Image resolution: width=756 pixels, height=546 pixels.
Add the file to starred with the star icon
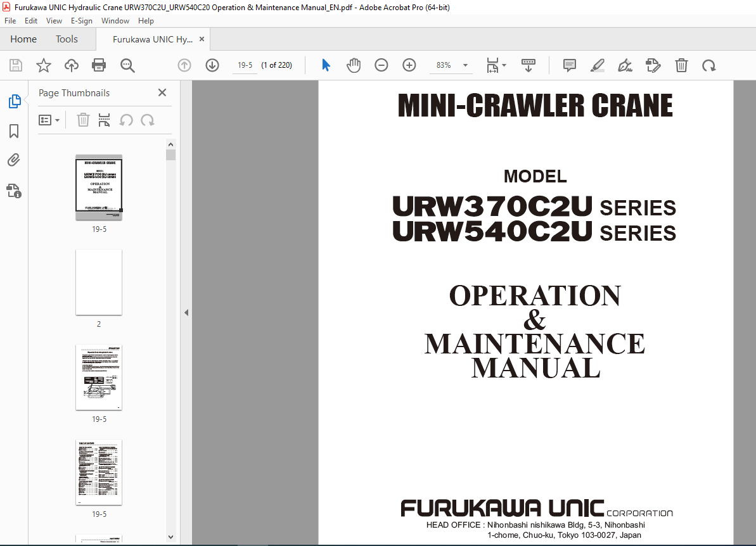(43, 65)
